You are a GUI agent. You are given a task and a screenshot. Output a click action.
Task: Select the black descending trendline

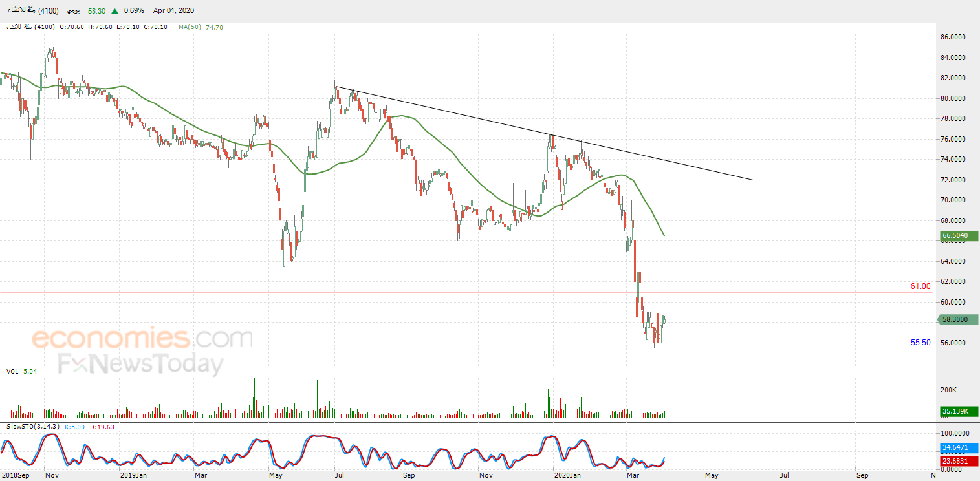pos(545,133)
